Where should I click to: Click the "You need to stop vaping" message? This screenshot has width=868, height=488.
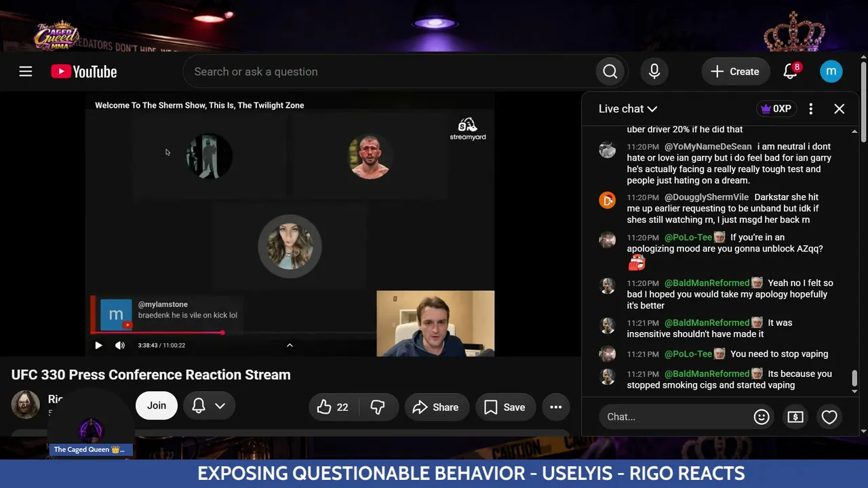pyautogui.click(x=779, y=354)
